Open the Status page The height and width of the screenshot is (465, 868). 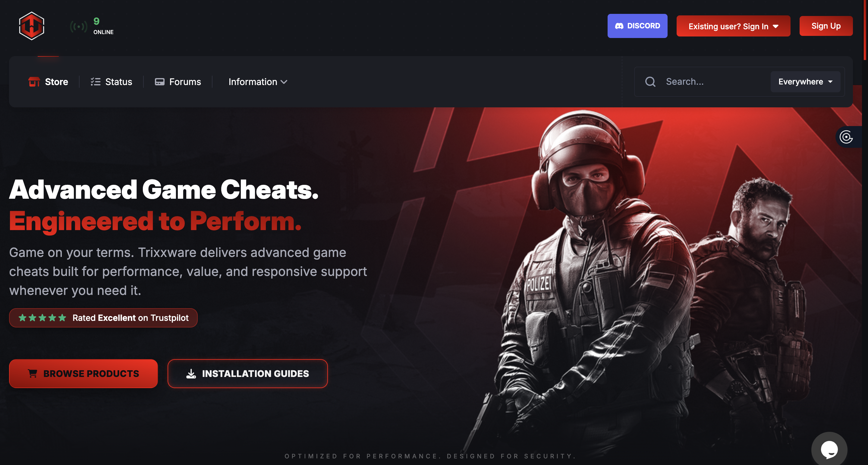111,82
